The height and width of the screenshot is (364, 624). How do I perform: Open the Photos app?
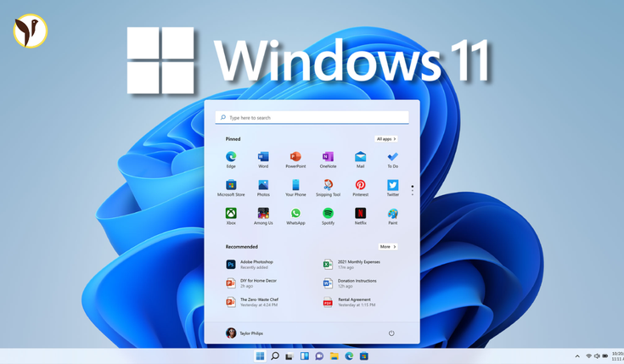[263, 188]
